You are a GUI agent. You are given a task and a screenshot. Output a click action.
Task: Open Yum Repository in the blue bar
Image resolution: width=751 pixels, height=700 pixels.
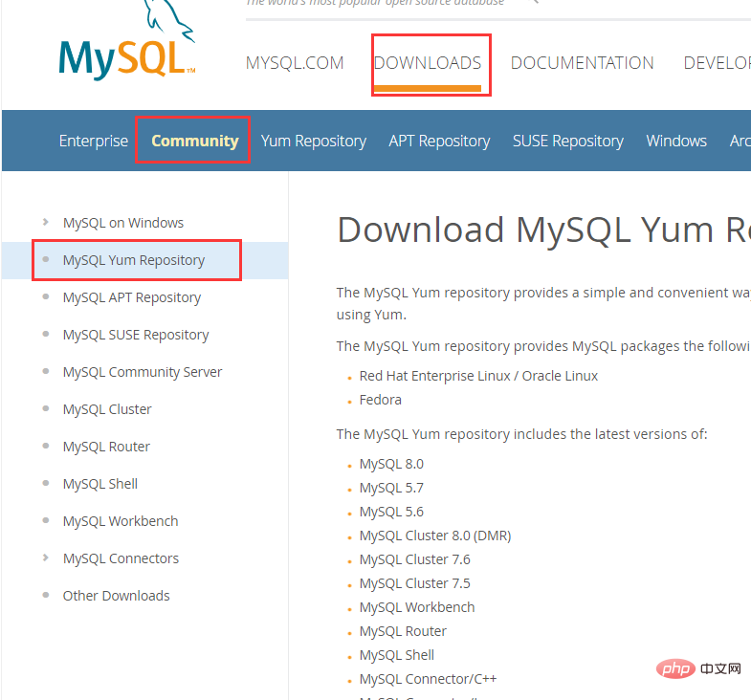tap(313, 141)
